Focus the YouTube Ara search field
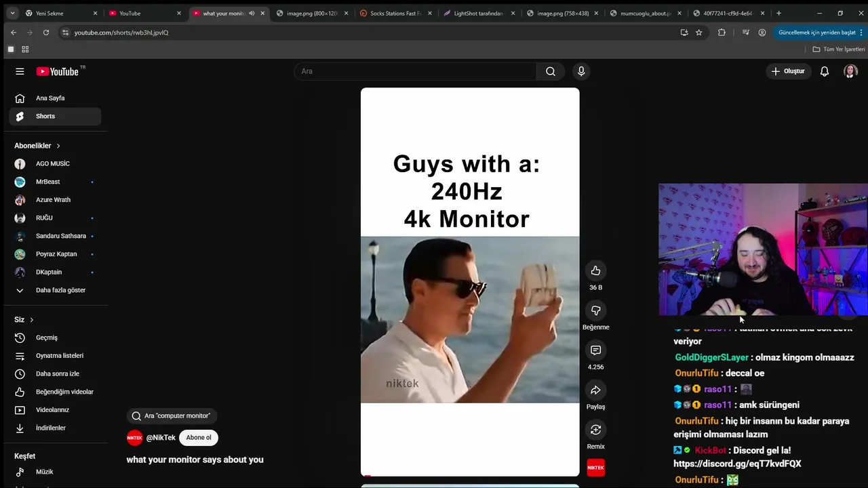 415,71
